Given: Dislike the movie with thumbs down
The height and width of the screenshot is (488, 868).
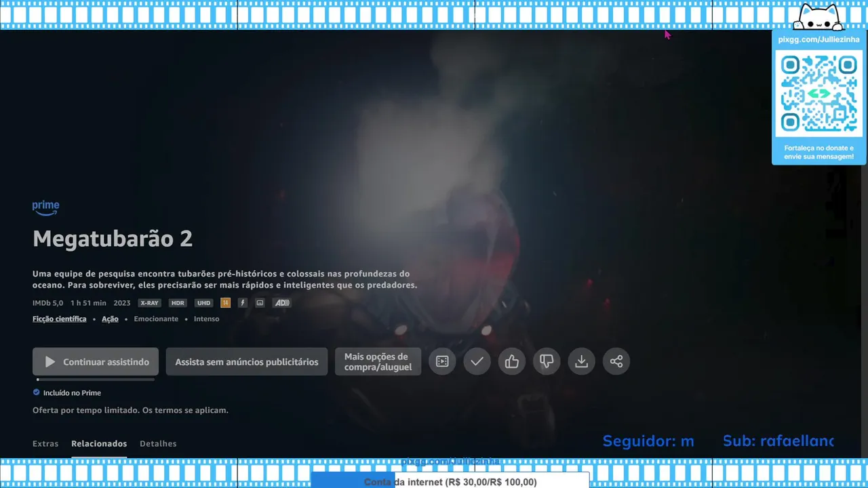Looking at the screenshot, I should (x=547, y=361).
